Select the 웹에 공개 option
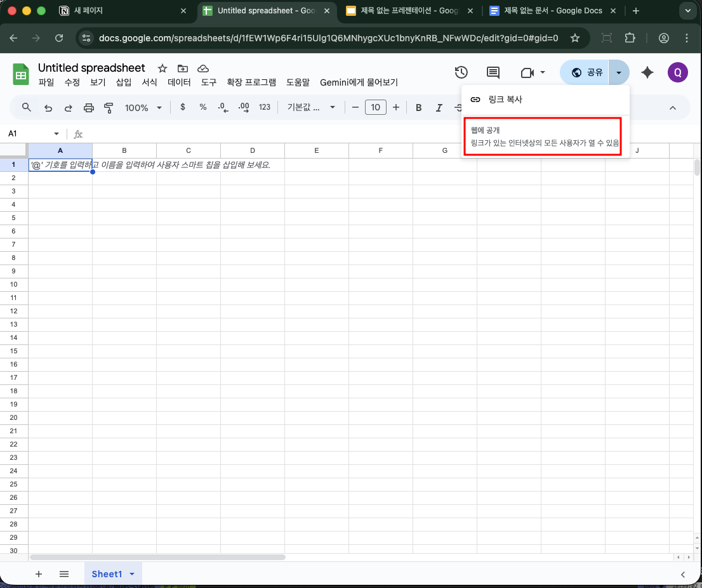This screenshot has width=702, height=588. point(541,136)
